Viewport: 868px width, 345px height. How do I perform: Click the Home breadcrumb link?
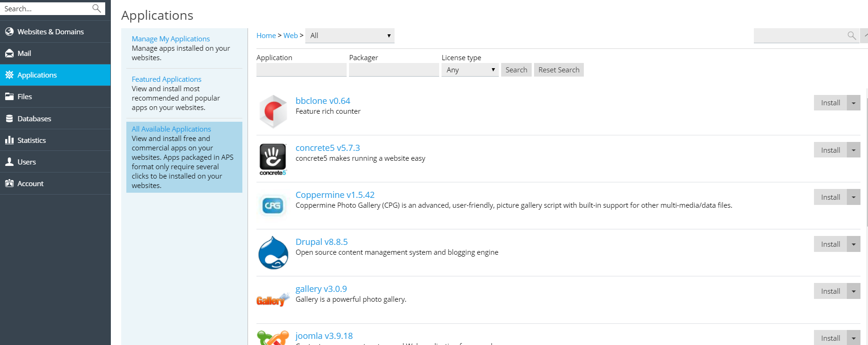266,36
